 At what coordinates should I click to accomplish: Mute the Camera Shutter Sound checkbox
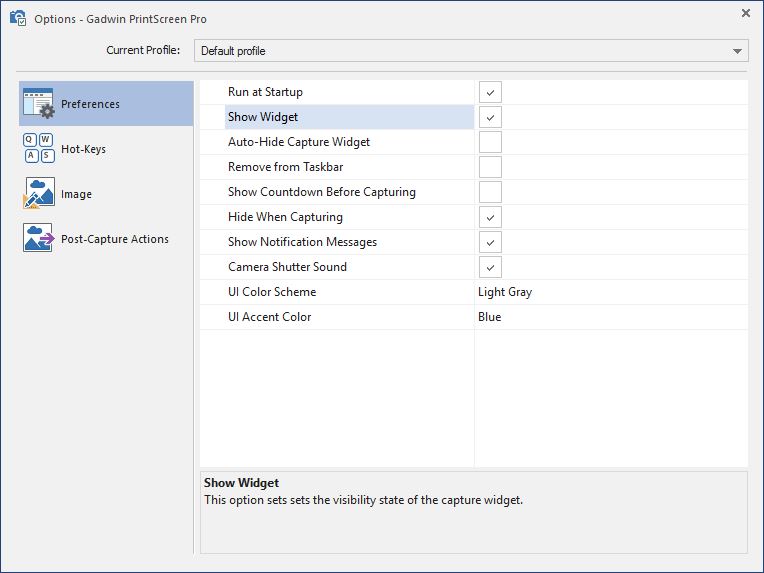coord(490,267)
